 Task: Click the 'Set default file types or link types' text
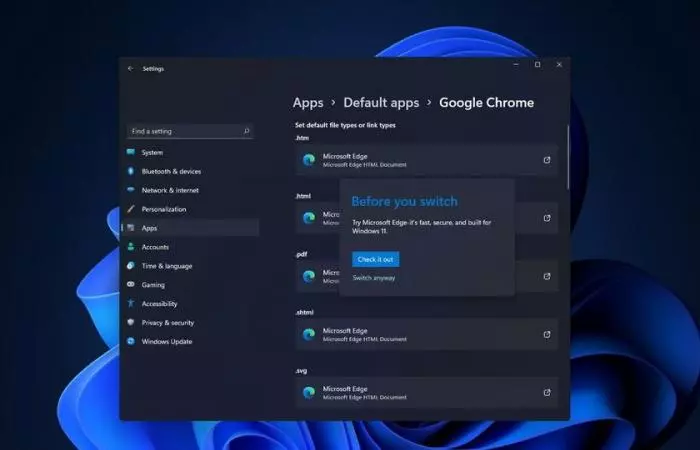click(x=345, y=125)
